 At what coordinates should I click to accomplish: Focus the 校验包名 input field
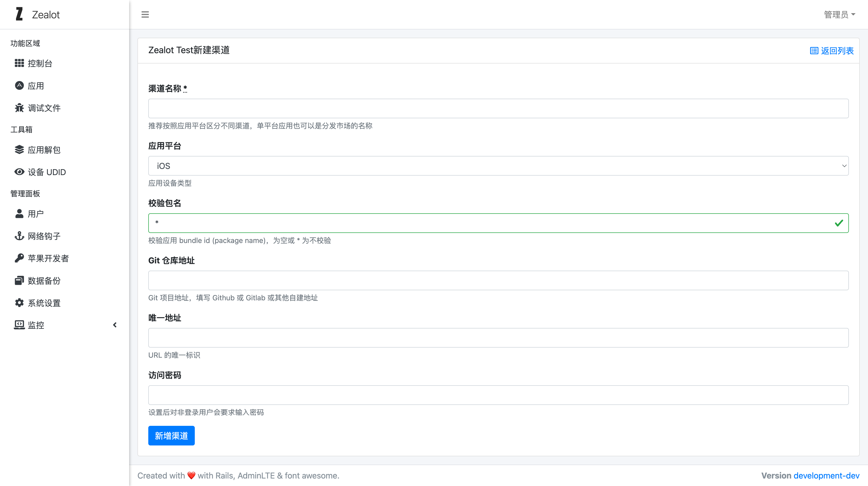point(498,223)
